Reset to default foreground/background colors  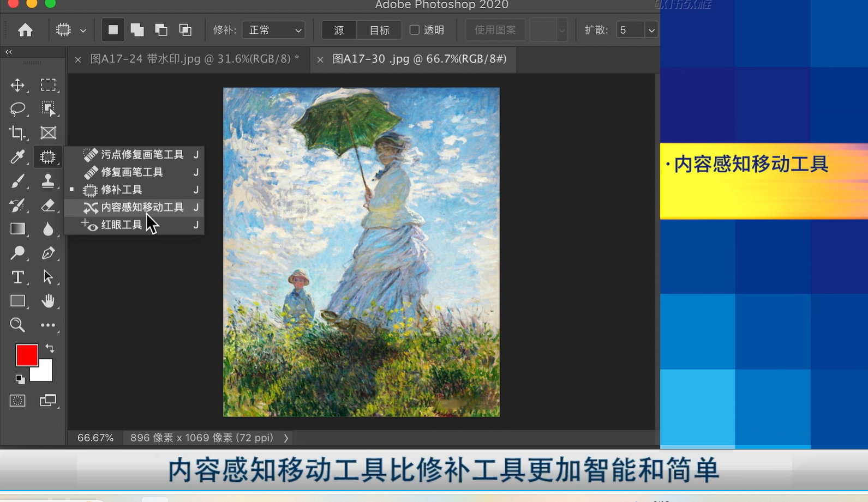(20, 378)
